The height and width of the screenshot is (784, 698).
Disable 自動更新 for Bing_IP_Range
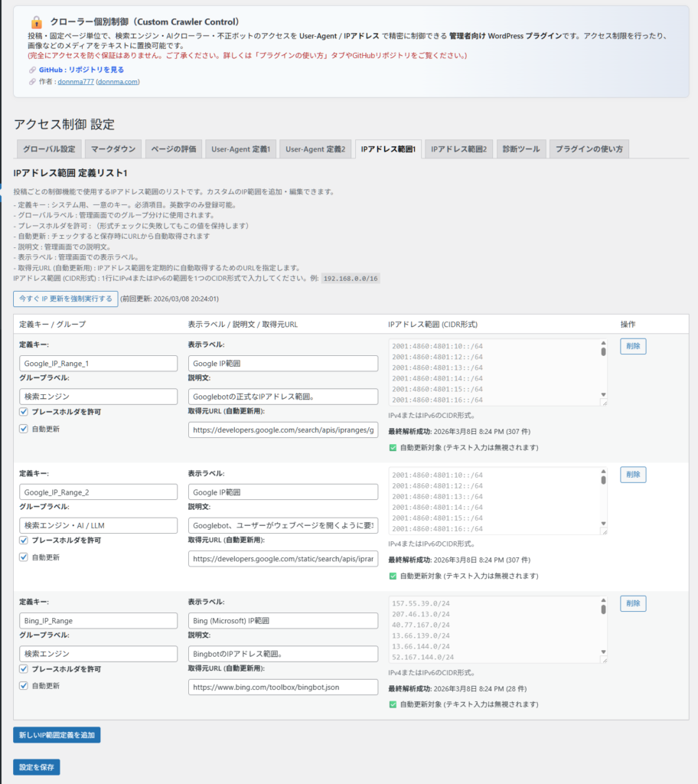click(x=24, y=686)
